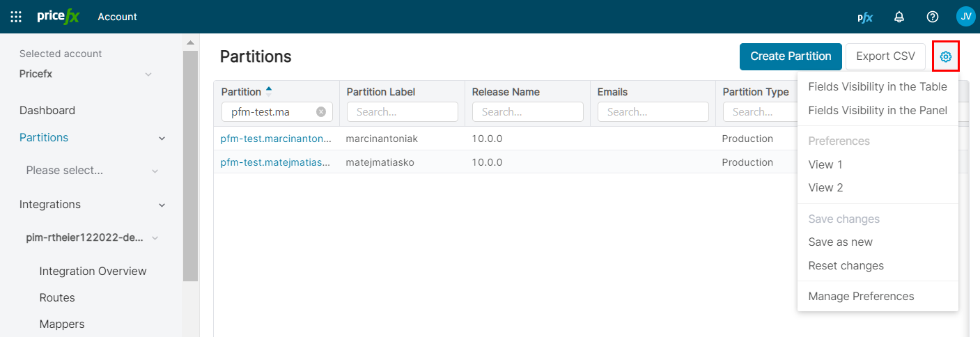Image resolution: width=980 pixels, height=337 pixels.
Task: Open the JV user avatar menu
Action: (965, 17)
